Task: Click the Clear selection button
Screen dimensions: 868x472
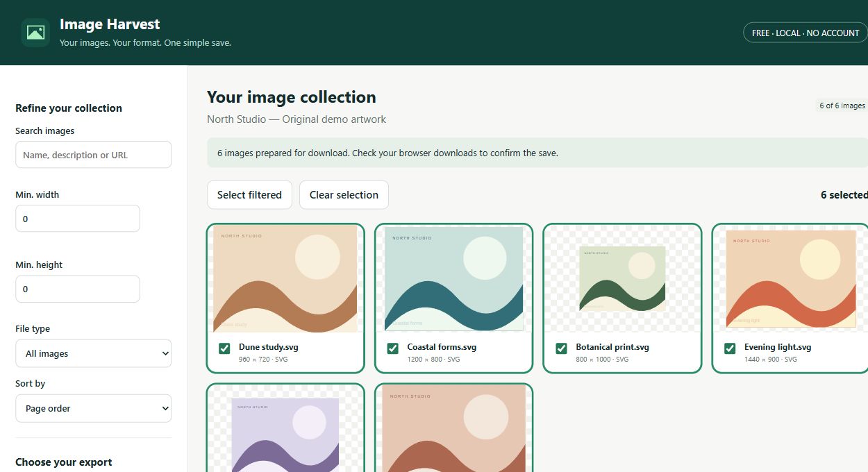Action: pos(344,195)
